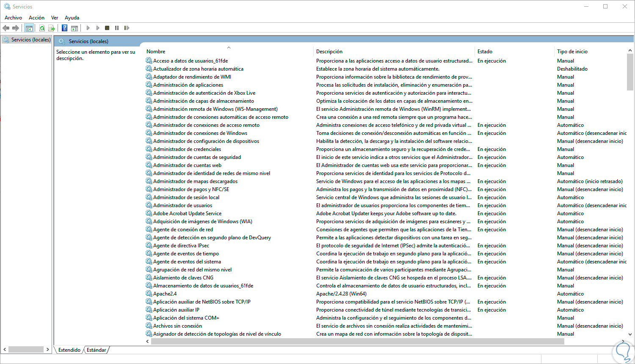Click the gear icon beside Aplicación auxiliar IP

coord(149,309)
